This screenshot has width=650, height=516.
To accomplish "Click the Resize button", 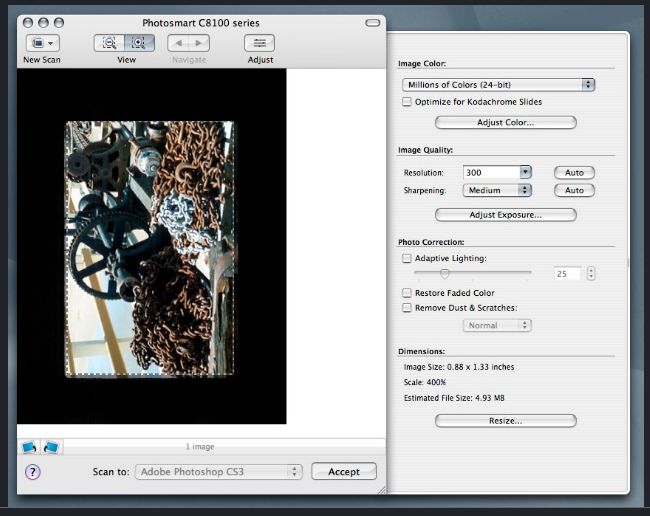I will point(505,421).
